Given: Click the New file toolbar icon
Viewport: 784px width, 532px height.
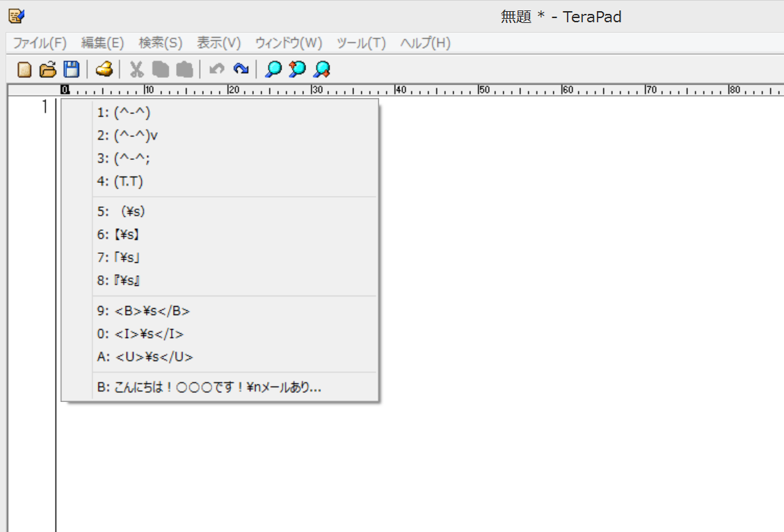Looking at the screenshot, I should 24,69.
